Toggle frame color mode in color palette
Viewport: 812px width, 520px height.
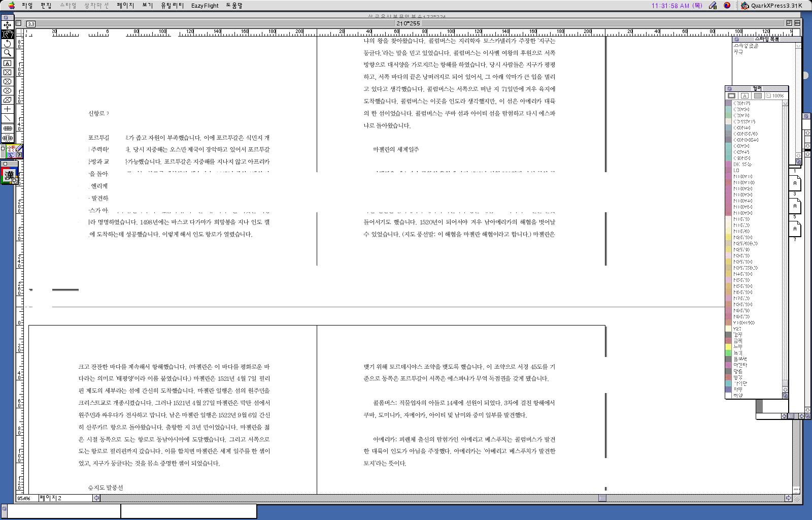(x=731, y=95)
